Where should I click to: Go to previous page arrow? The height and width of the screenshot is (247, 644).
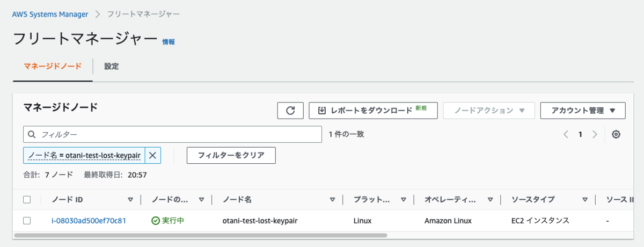(x=566, y=134)
